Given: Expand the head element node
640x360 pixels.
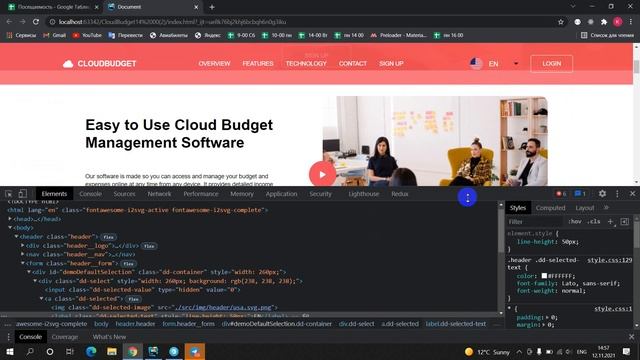Looking at the screenshot, I should pos(10,219).
